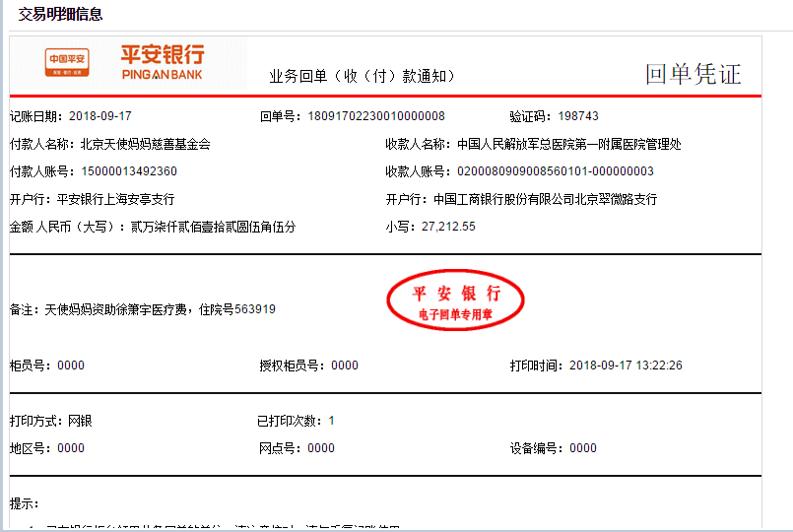The height and width of the screenshot is (532, 793).
Task: Select the 小写 amount 27,212.55
Action: (448, 227)
